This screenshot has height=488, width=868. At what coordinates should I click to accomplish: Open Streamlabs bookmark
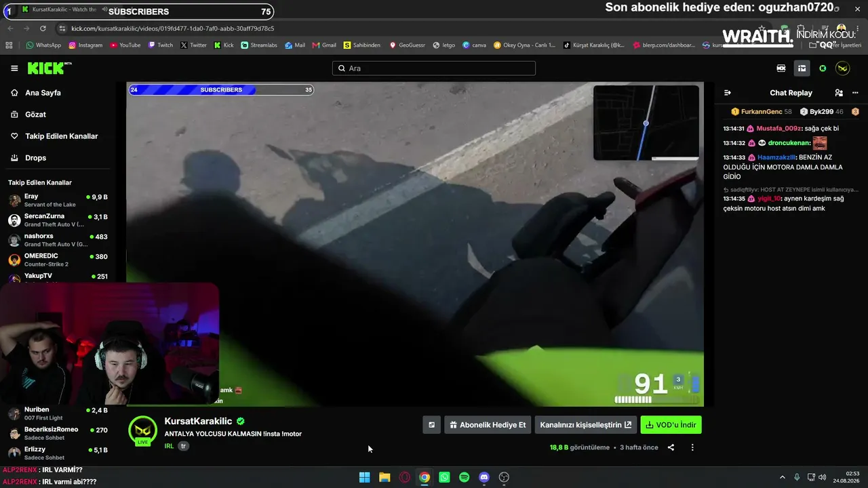click(259, 45)
